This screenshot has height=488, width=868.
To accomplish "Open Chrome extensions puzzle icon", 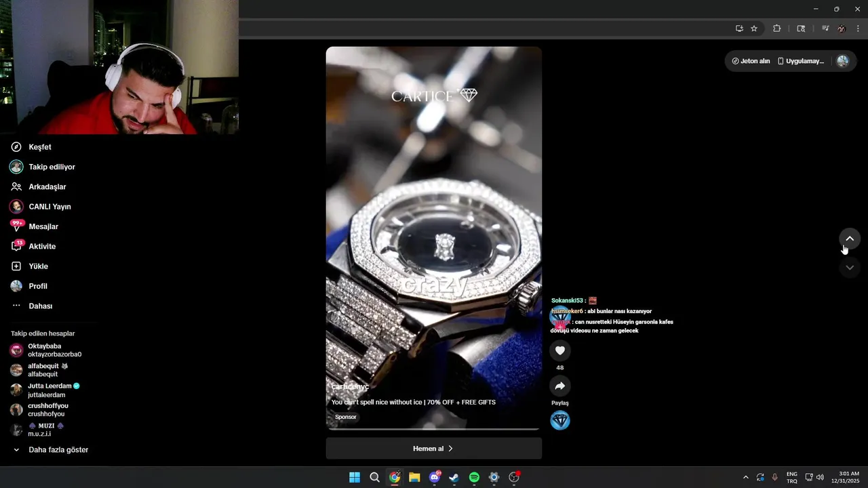I will coord(777,28).
